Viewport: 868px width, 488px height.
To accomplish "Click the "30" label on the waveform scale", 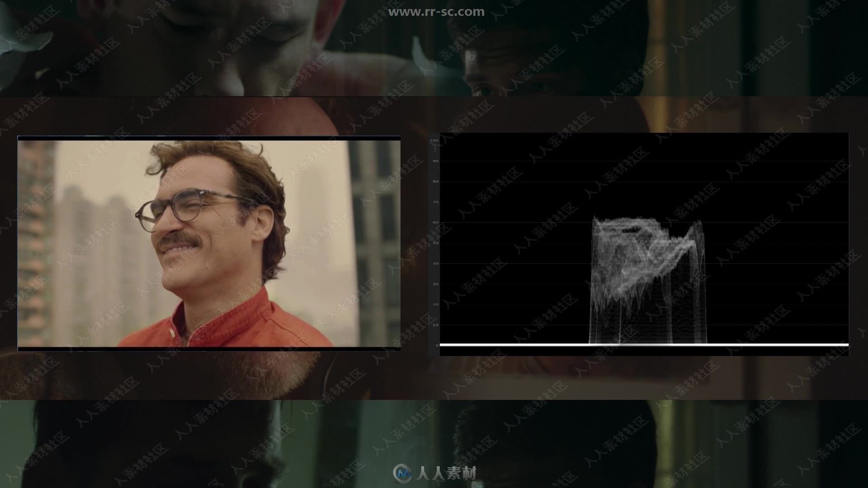I will (x=436, y=284).
